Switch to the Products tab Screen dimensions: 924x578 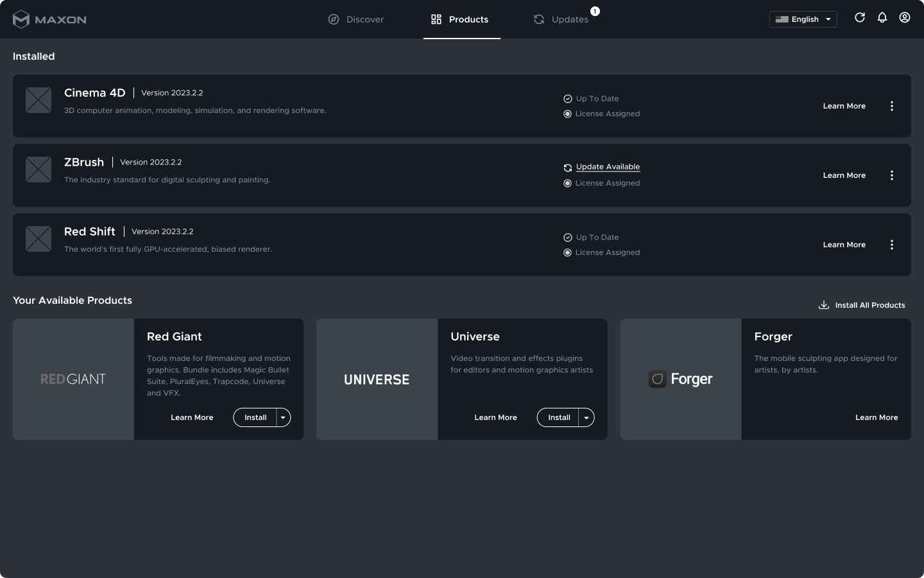point(461,19)
